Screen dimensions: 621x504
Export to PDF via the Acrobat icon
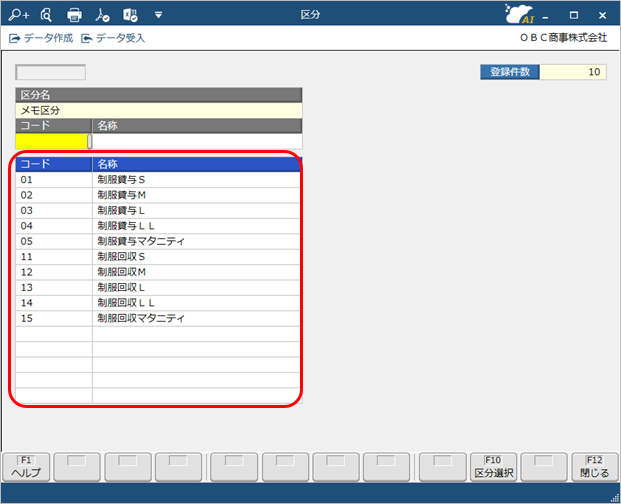click(x=102, y=15)
